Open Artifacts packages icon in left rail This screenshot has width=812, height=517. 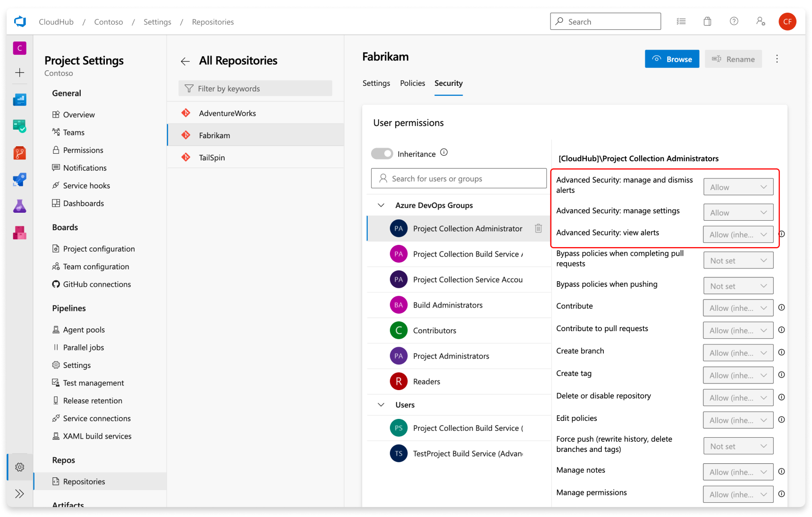tap(19, 233)
